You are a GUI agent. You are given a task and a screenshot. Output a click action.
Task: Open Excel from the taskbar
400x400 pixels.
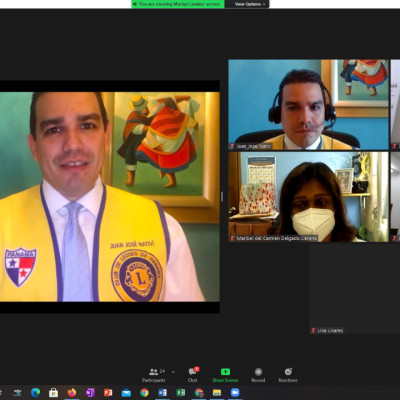[181, 392]
